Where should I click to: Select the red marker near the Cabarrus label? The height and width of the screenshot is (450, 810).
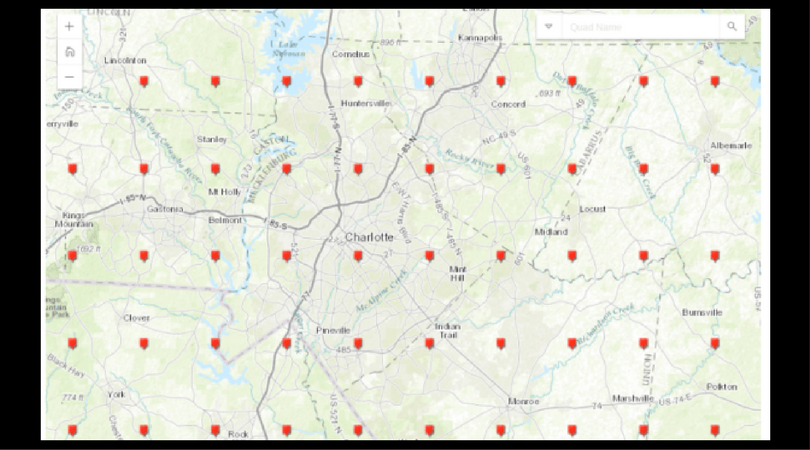(572, 169)
